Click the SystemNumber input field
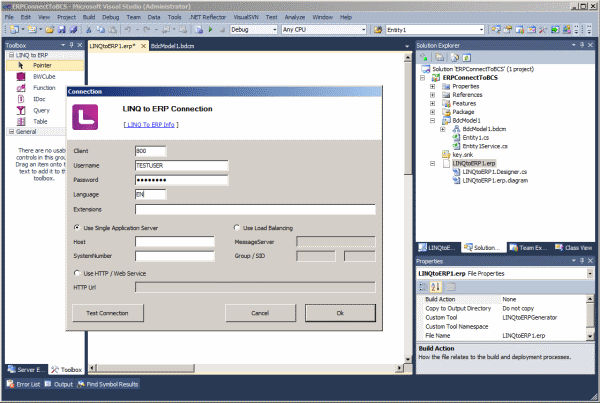600x403 pixels. point(174,256)
